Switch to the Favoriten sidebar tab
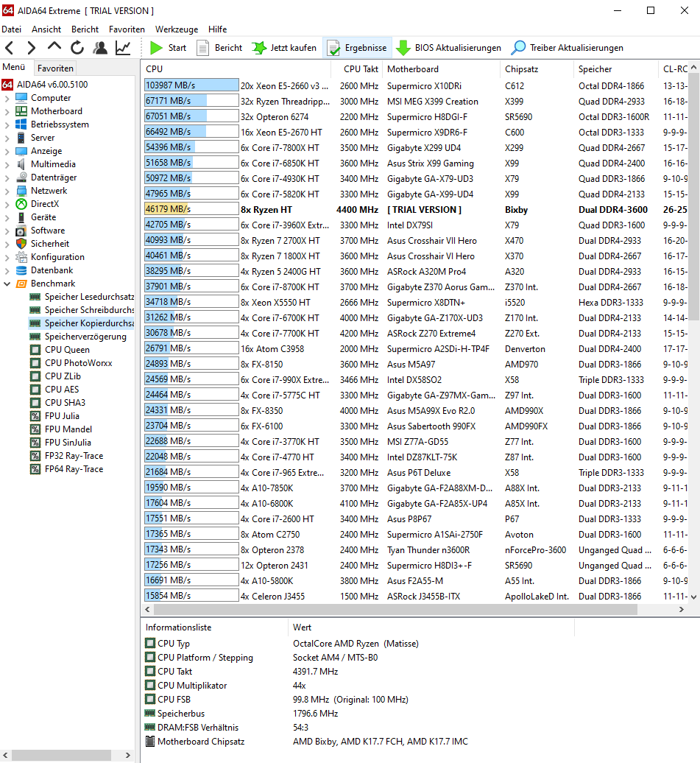The width and height of the screenshot is (700, 763). pyautogui.click(x=55, y=68)
